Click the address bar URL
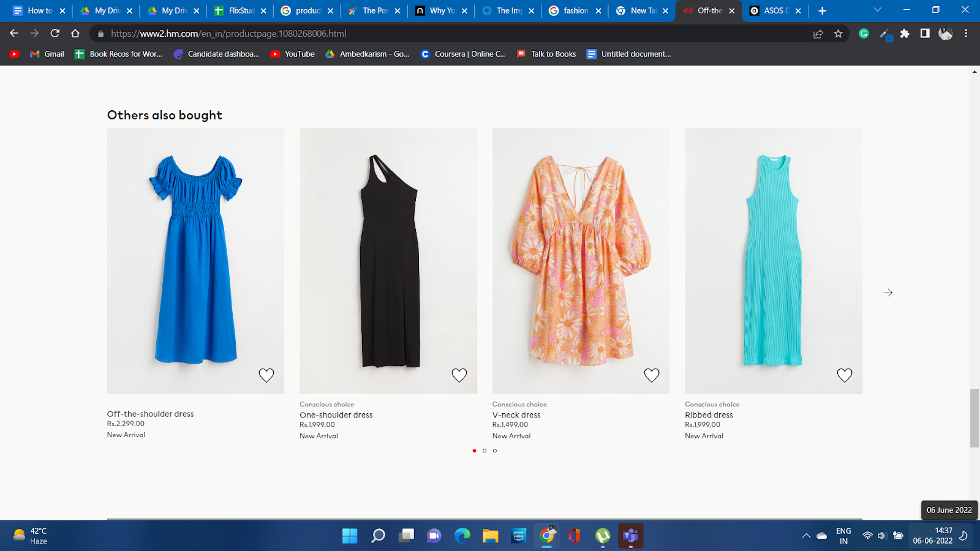The width and height of the screenshot is (980, 551). [228, 34]
